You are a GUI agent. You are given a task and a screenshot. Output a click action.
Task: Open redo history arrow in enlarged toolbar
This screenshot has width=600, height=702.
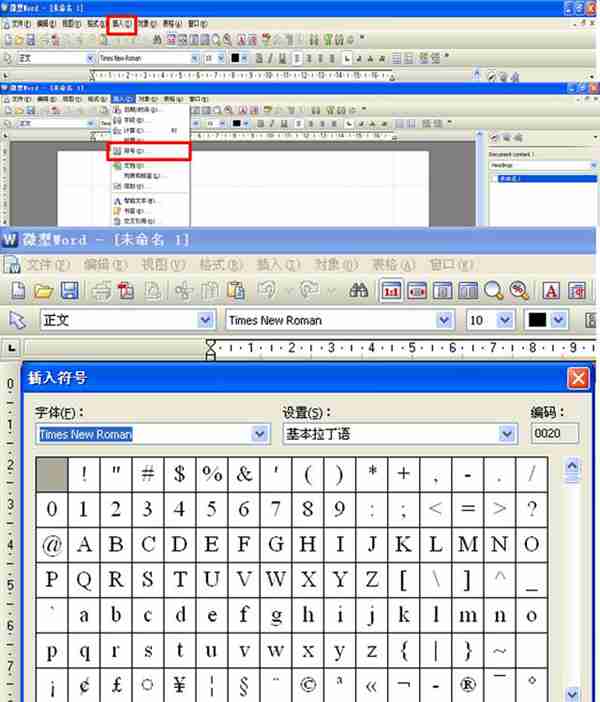331,291
